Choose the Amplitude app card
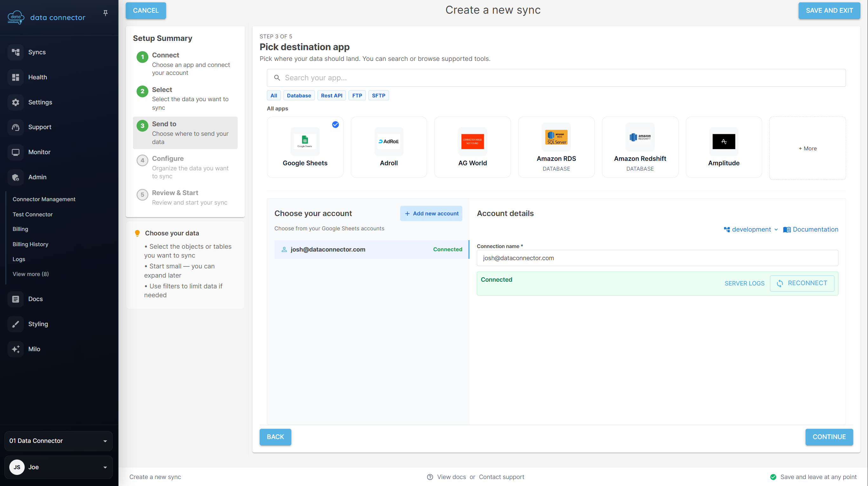868x486 pixels. pyautogui.click(x=724, y=147)
